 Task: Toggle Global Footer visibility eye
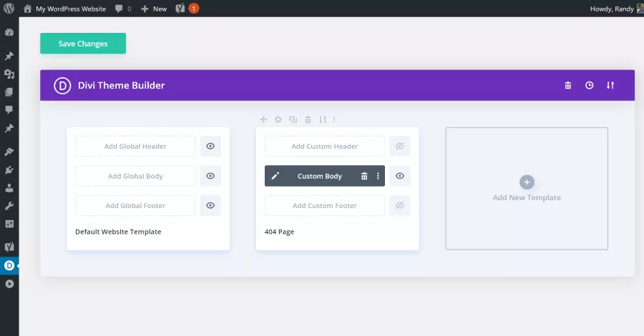210,206
